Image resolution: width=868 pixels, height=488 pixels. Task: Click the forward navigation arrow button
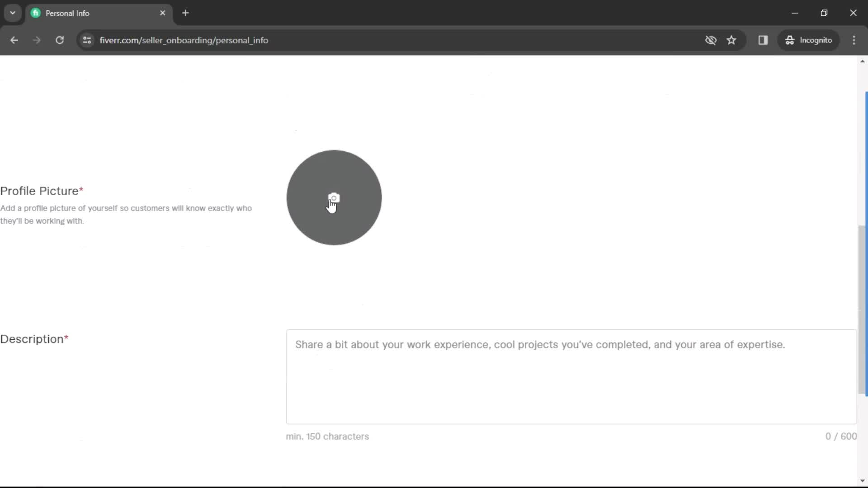tap(36, 40)
